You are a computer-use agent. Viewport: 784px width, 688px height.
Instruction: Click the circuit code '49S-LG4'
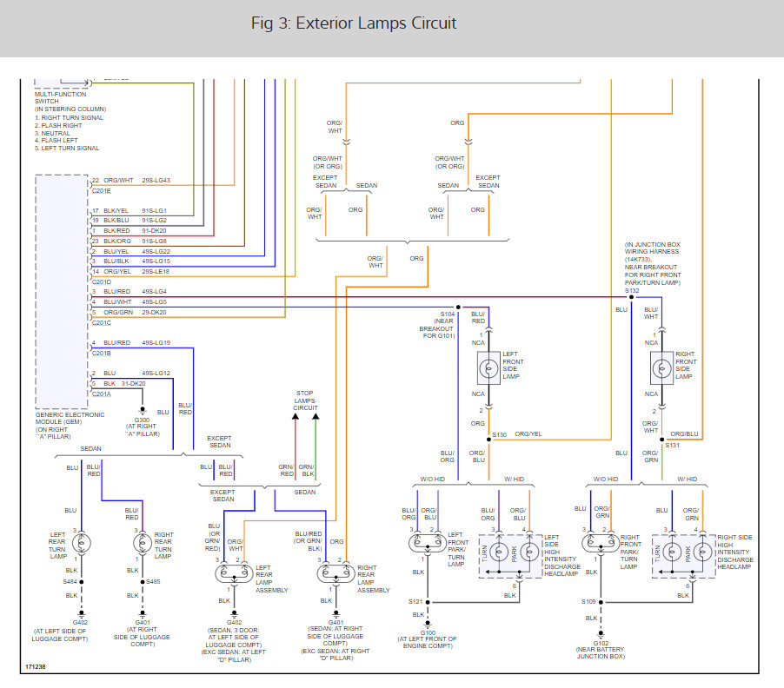coord(154,291)
